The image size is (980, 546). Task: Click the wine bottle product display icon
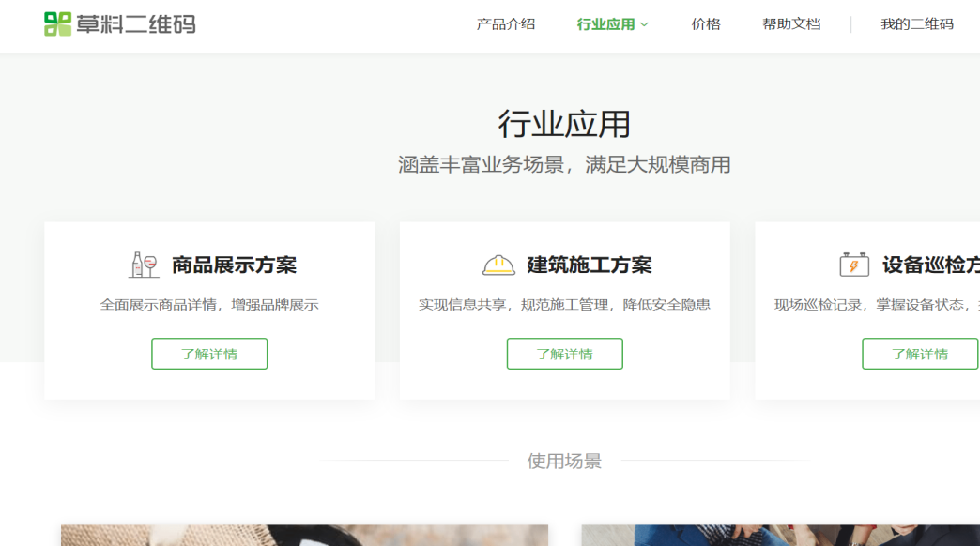[x=144, y=265]
